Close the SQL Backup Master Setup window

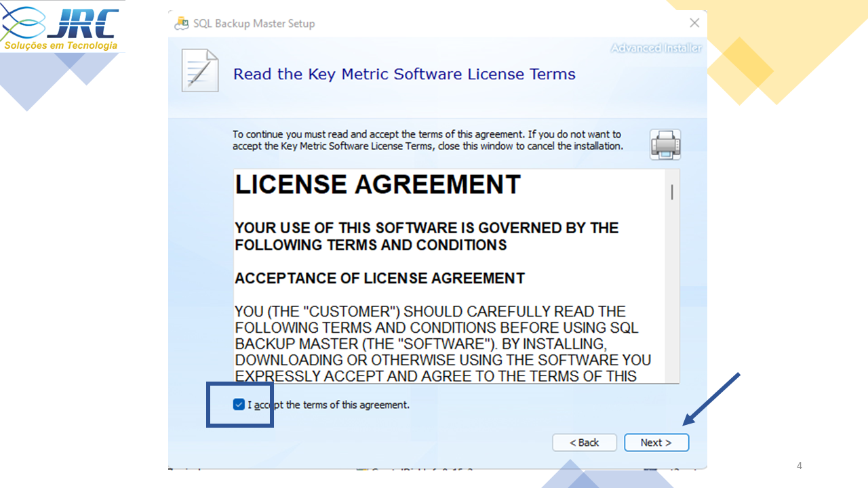[x=694, y=23]
